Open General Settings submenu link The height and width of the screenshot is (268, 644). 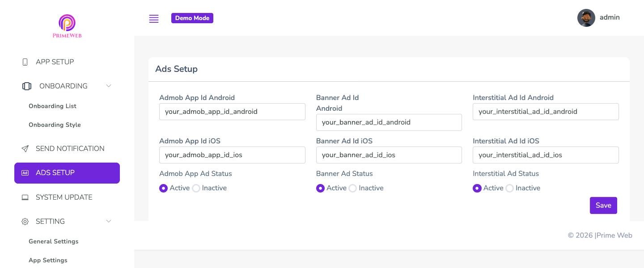54,242
